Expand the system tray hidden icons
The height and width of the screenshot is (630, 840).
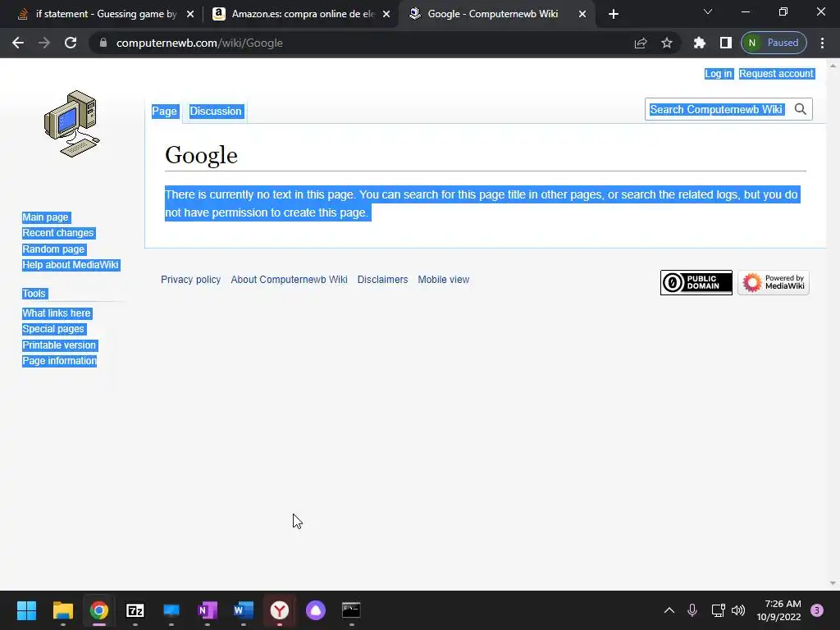[669, 610]
